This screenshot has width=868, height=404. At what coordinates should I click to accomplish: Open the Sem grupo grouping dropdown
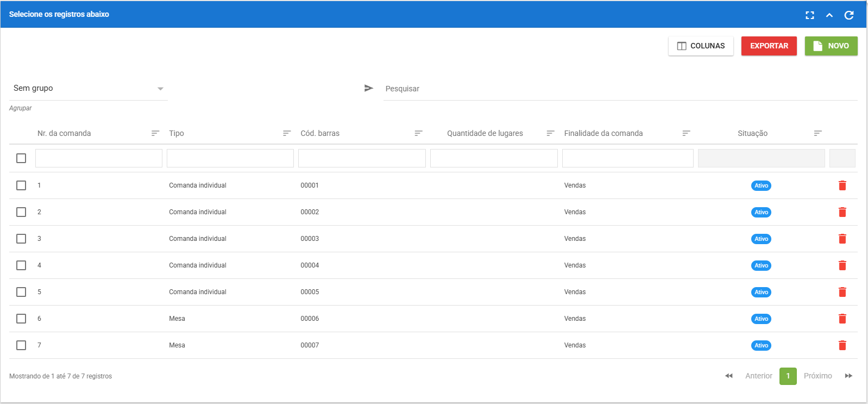point(89,88)
